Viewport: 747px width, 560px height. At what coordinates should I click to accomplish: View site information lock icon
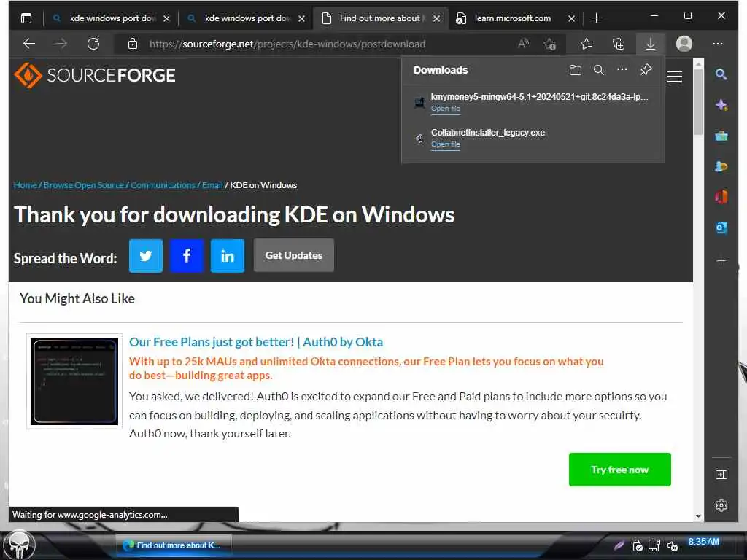click(133, 44)
